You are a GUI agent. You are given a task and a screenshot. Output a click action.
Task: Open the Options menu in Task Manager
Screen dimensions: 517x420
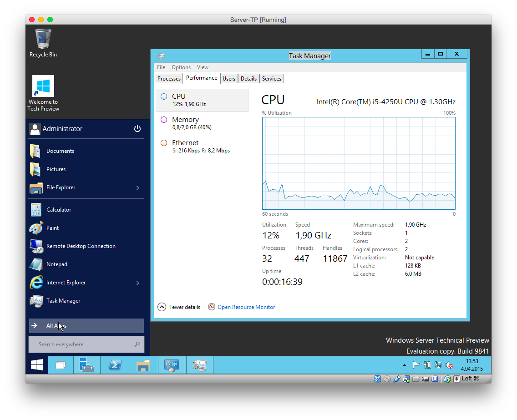click(181, 67)
